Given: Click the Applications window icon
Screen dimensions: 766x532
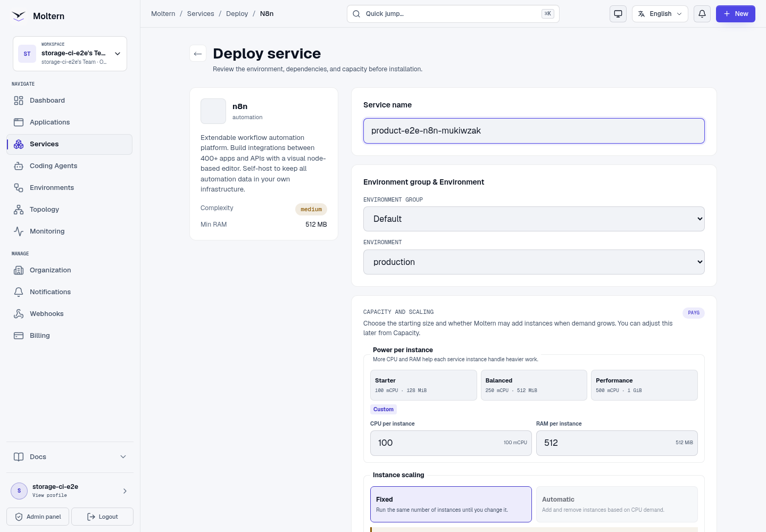Looking at the screenshot, I should coord(19,122).
